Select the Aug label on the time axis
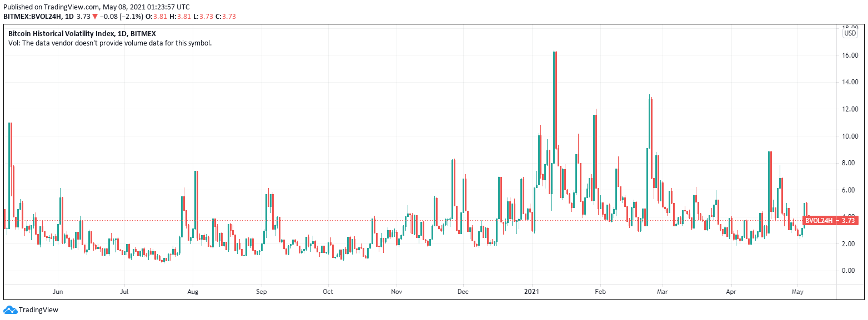This screenshot has height=320, width=868. [193, 291]
